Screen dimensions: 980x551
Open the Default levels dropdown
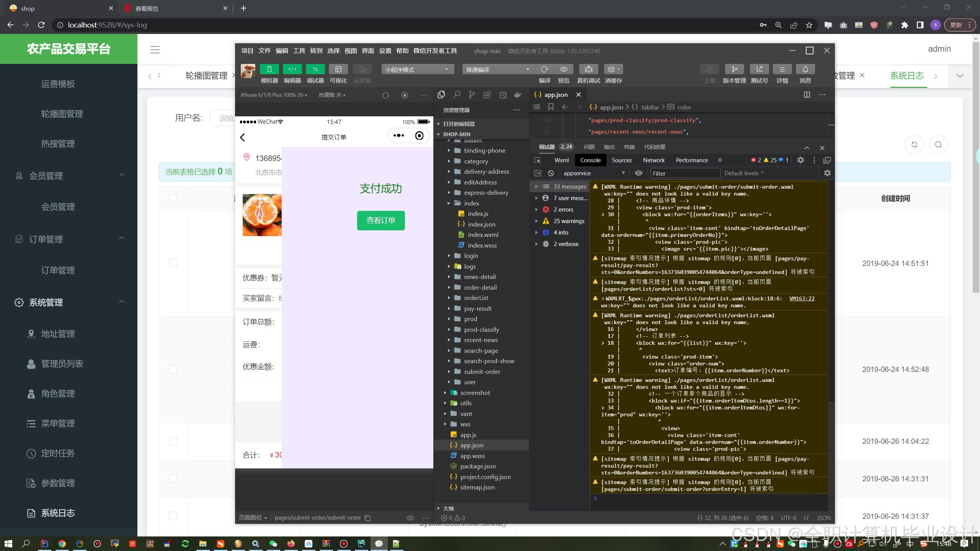(744, 173)
